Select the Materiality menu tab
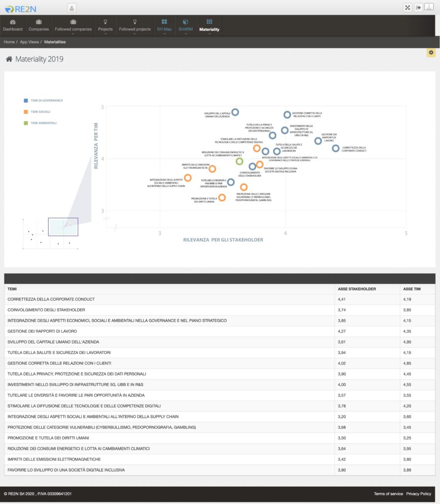440x504 pixels. click(x=209, y=26)
